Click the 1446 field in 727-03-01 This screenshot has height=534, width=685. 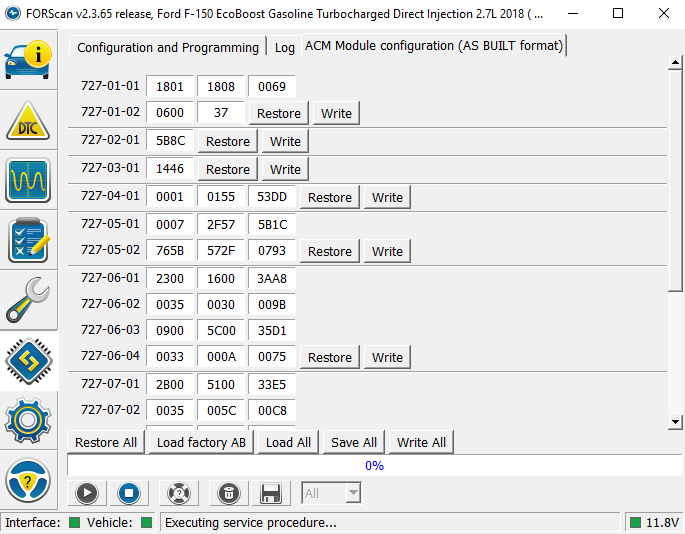point(170,168)
